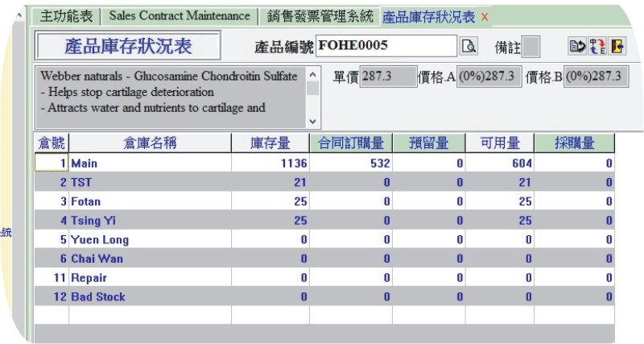The image size is (644, 344).
Task: Switch to 銷售發票管理系統 tab
Action: [x=320, y=16]
